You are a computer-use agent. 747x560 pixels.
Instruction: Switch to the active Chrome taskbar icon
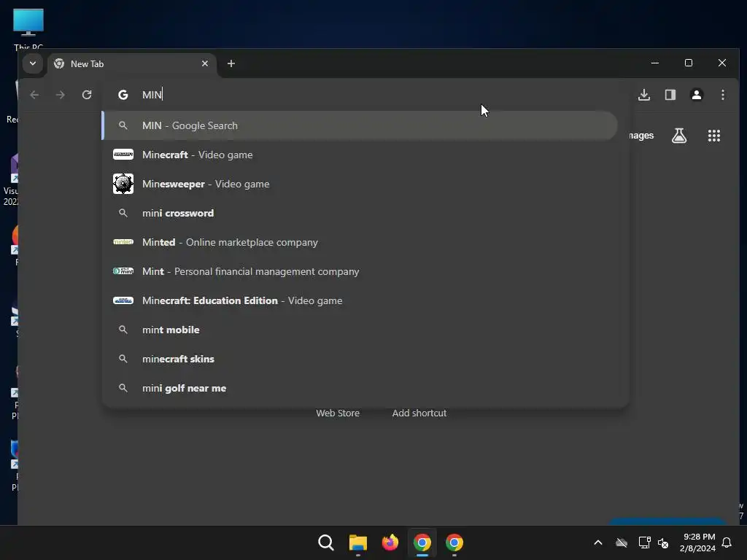click(422, 542)
